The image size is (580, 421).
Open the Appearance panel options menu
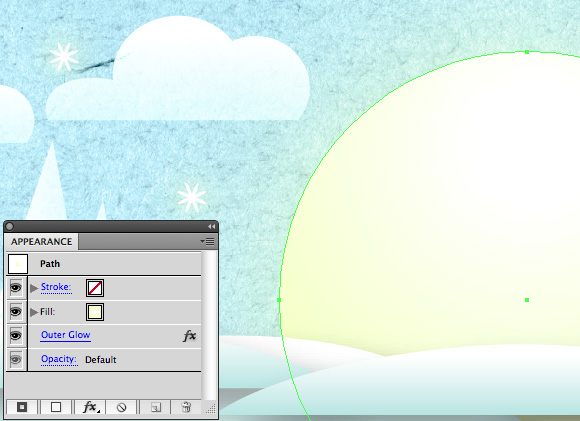click(x=207, y=242)
